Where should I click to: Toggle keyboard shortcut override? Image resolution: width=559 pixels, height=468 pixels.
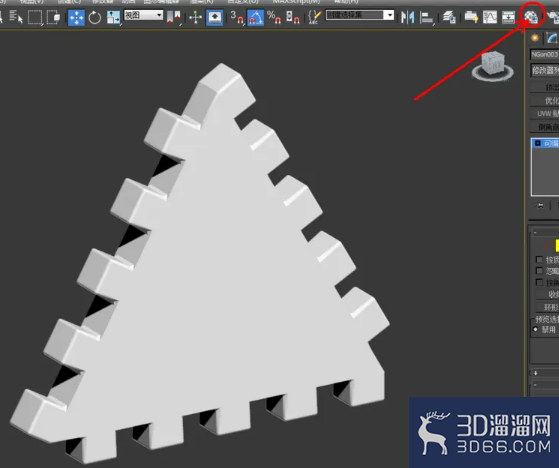(215, 17)
